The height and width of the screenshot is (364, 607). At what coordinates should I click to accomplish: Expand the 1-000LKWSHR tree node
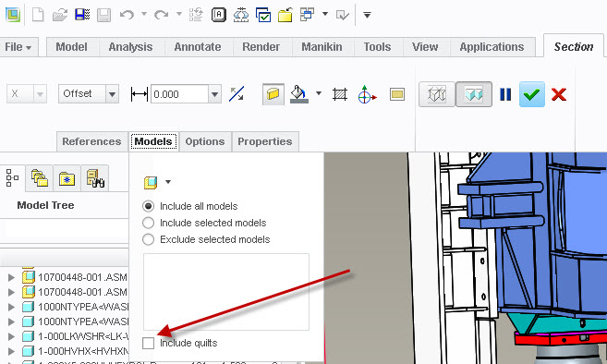pos(11,336)
